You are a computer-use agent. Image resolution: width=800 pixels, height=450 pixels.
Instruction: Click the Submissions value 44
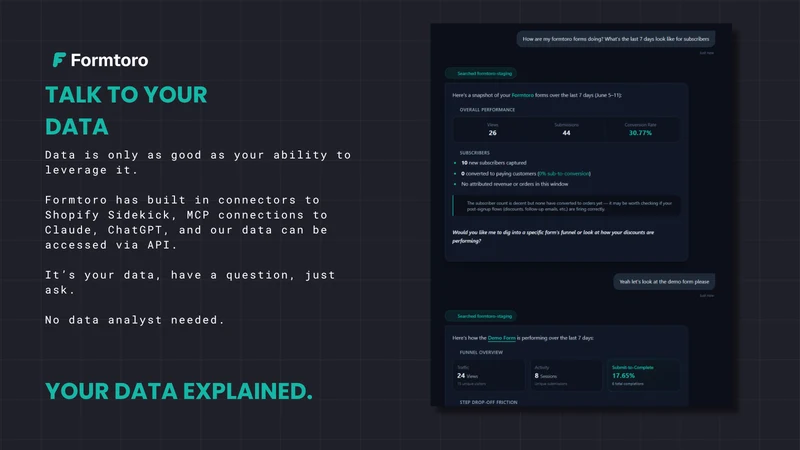coord(566,133)
